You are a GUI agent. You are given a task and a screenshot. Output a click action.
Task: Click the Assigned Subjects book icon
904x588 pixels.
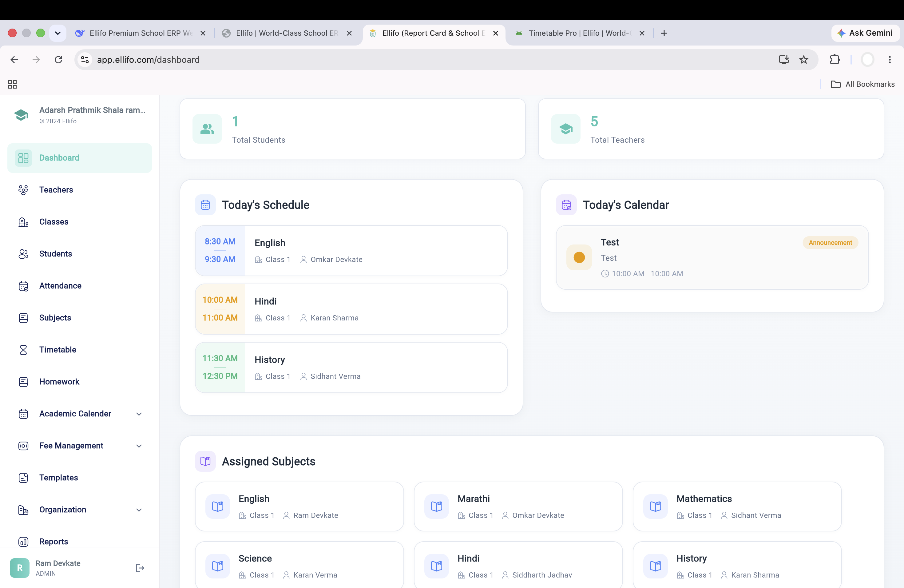[x=205, y=461]
